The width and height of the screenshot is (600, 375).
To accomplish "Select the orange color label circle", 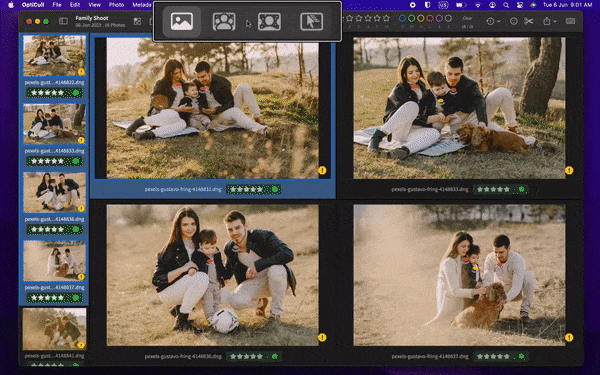I will (x=430, y=18).
